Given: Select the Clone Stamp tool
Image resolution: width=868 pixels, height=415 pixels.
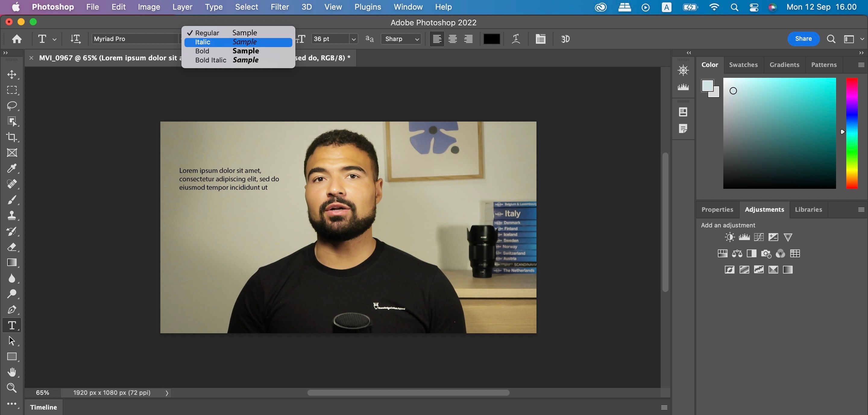Looking at the screenshot, I should tap(12, 215).
